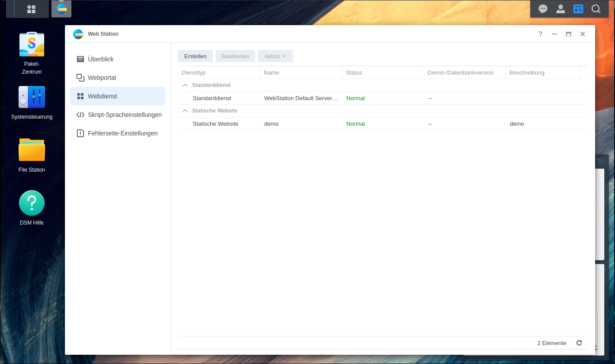Open the search magnifier icon
Image resolution: width=615 pixels, height=364 pixels.
pyautogui.click(x=596, y=9)
